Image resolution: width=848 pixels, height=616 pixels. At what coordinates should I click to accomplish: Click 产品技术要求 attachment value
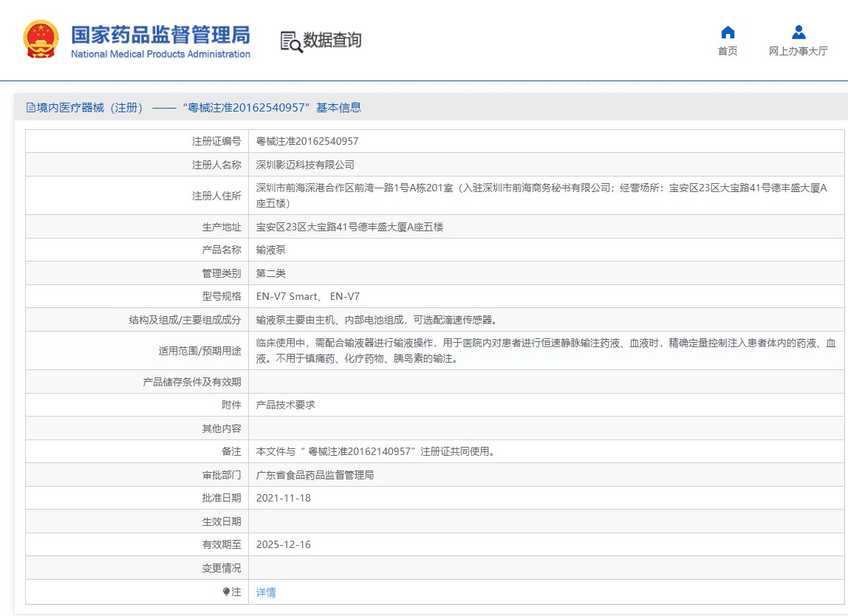coord(286,405)
